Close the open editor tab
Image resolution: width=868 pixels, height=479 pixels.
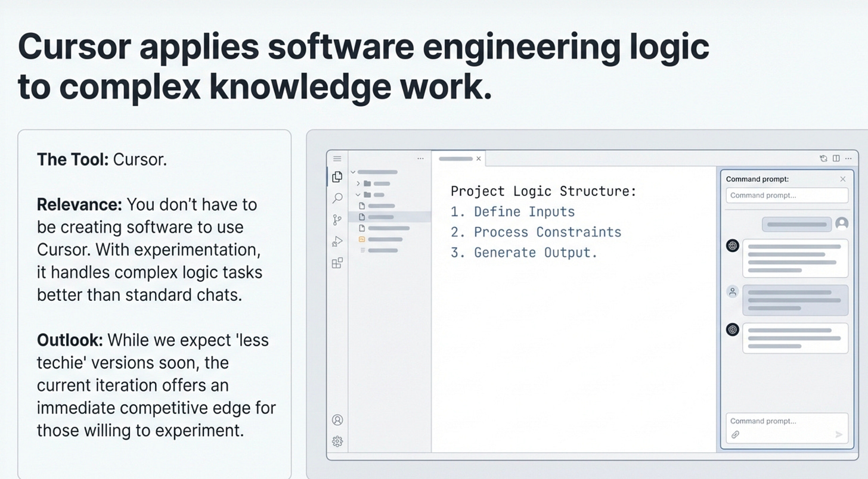478,158
